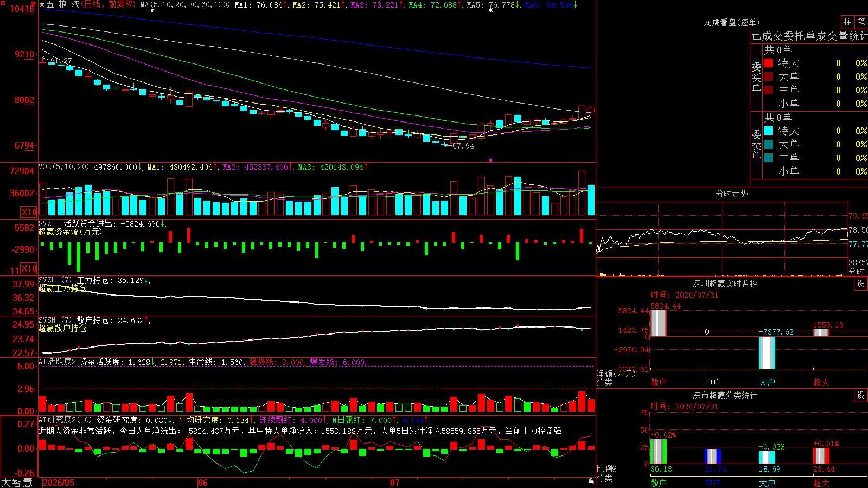868x488 pixels.
Task: Select 超大 in 深圳超赢实时监控 chart
Action: [821, 382]
